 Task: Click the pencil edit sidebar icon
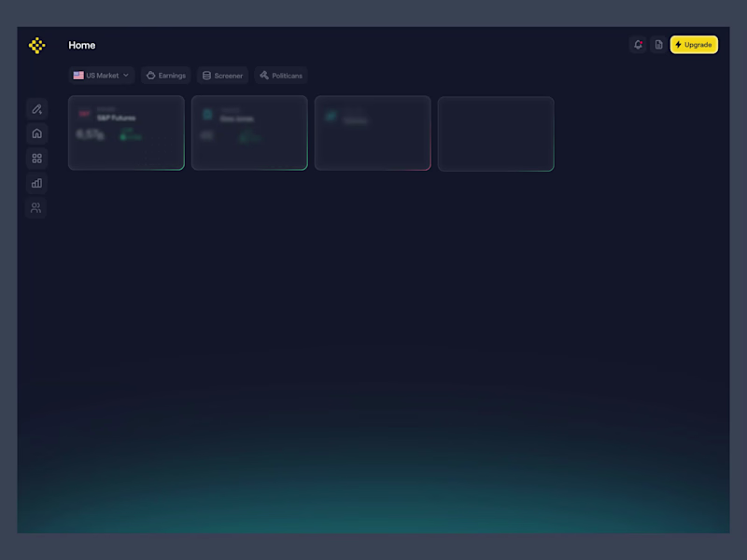tap(36, 109)
